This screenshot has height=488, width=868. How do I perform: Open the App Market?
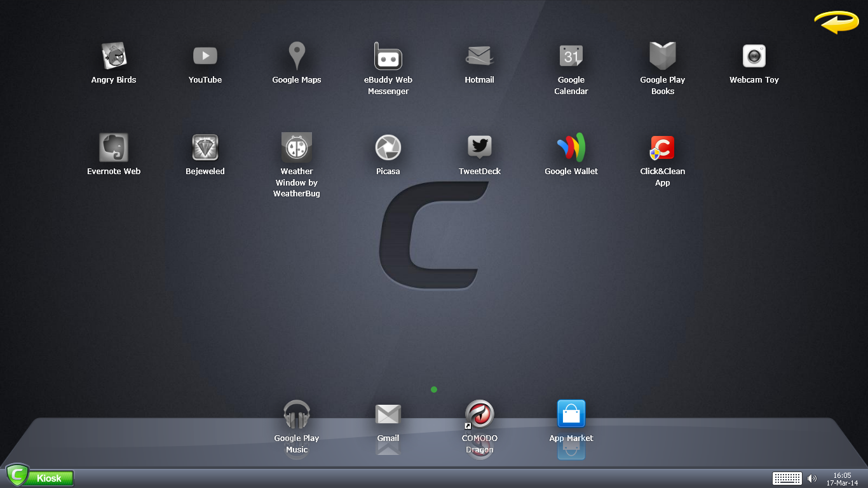571,414
